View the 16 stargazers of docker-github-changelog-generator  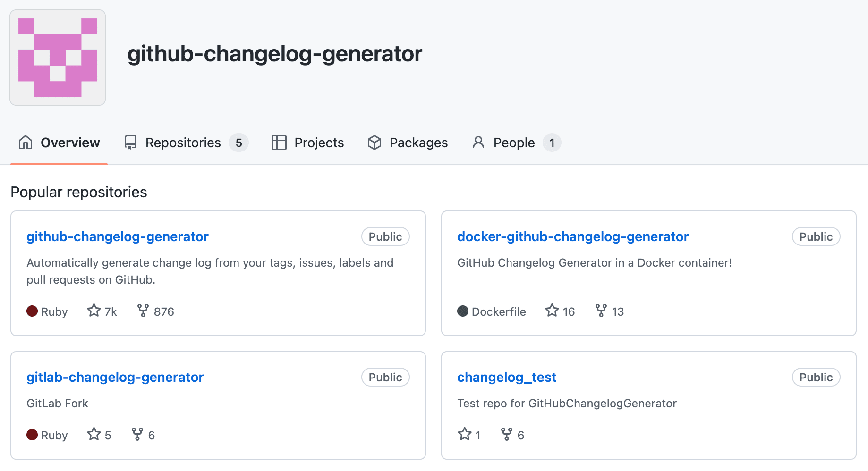point(560,311)
